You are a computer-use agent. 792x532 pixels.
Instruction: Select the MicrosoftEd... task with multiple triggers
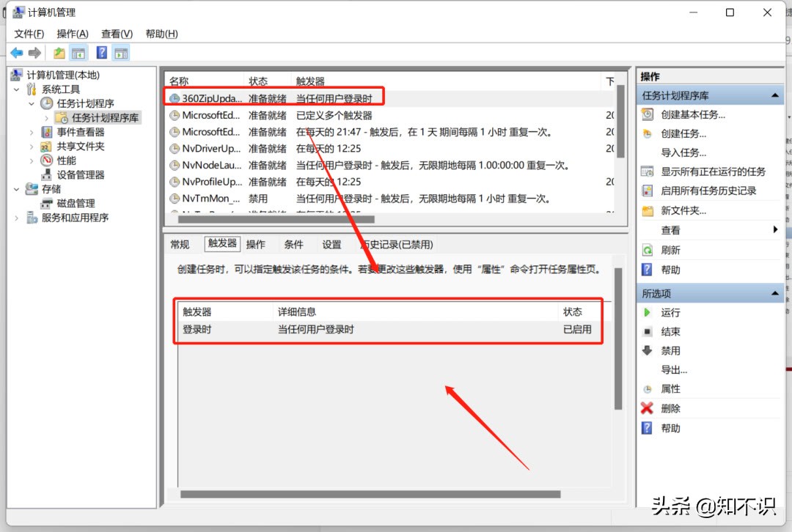(x=389, y=115)
